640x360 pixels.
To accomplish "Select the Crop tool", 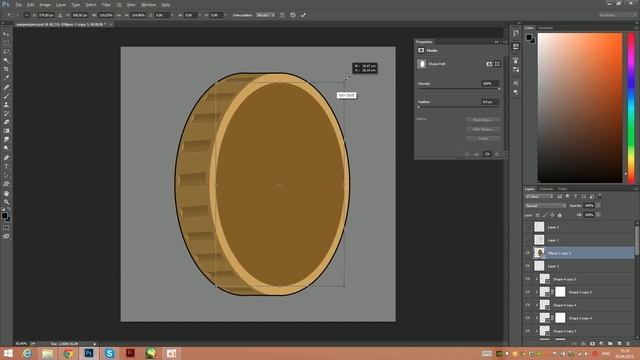I will tap(6, 69).
